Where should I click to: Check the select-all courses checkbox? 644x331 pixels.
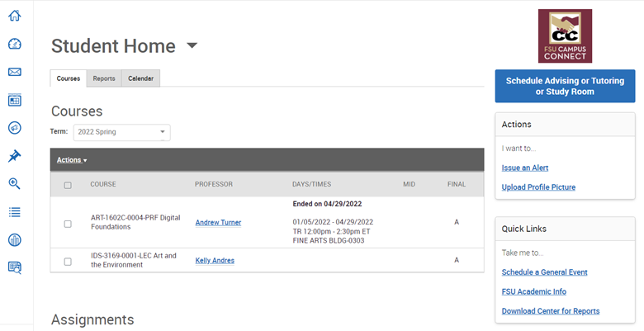click(68, 185)
